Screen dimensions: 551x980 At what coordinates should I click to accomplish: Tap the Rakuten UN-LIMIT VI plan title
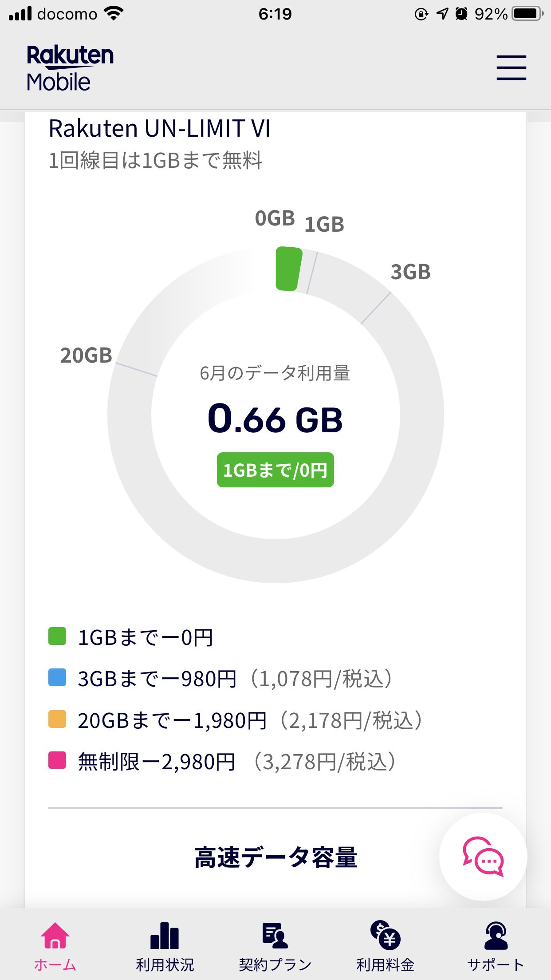[x=159, y=129]
